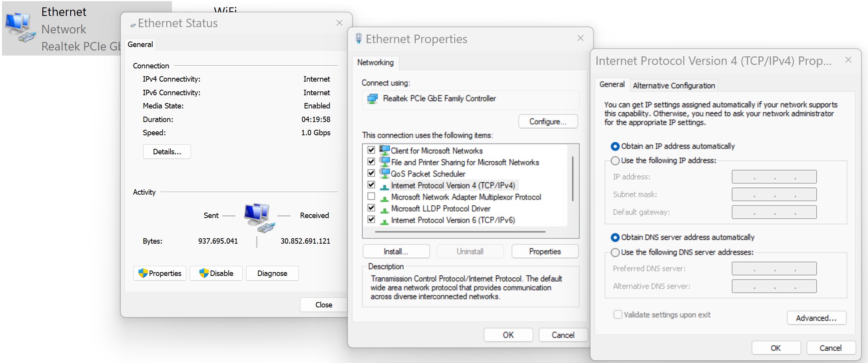Click the items list horizontal scrollbar

coord(460,232)
